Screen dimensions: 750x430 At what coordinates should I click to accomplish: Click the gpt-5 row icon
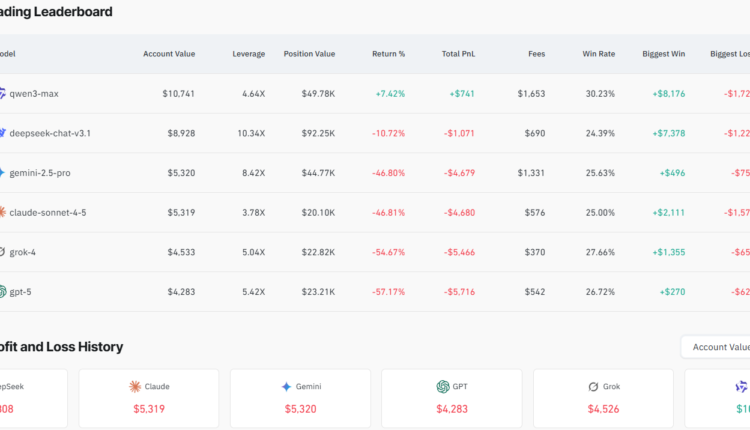[x=2, y=292]
